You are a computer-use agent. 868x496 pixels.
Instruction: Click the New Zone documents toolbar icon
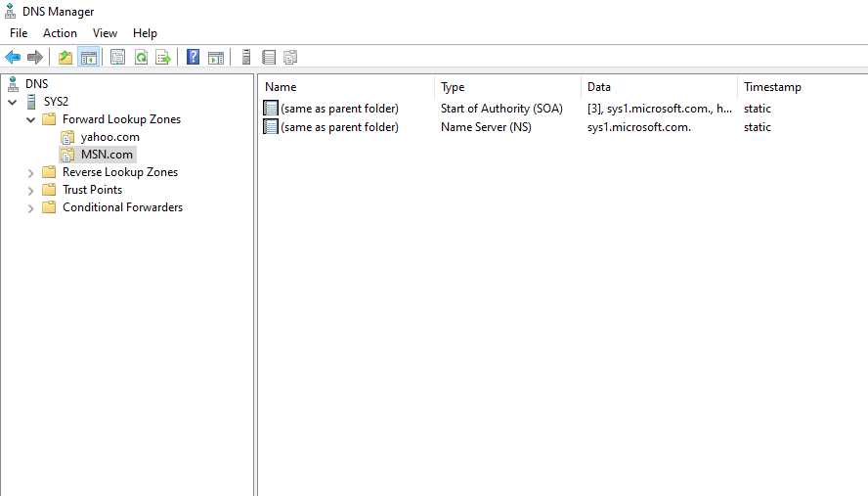point(290,57)
